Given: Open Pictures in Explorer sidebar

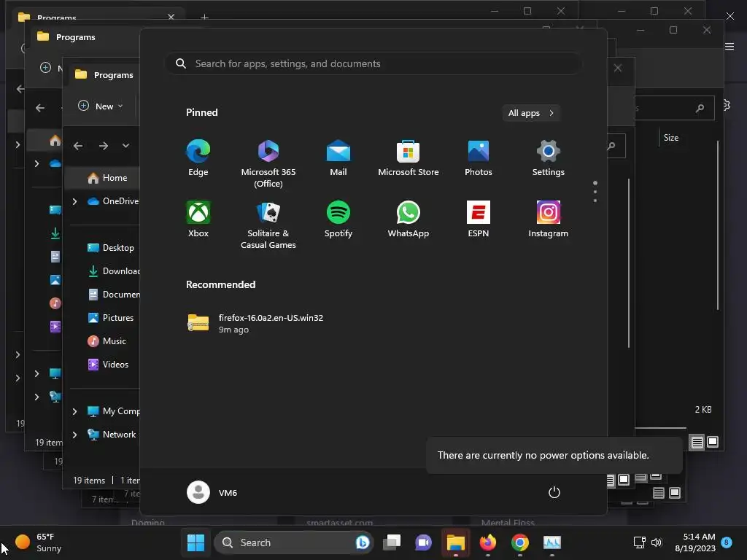Looking at the screenshot, I should tap(111, 318).
